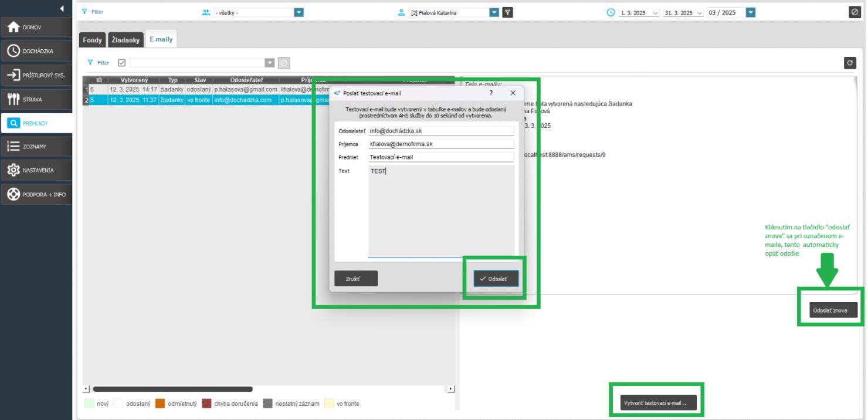
Task: Click the refresh icon above email body
Action: (850, 63)
